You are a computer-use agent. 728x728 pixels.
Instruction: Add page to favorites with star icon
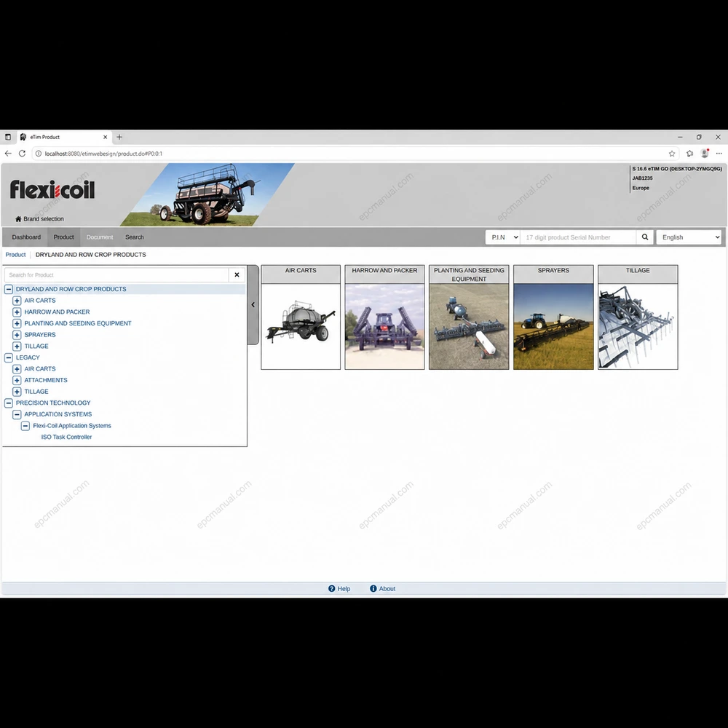click(671, 154)
